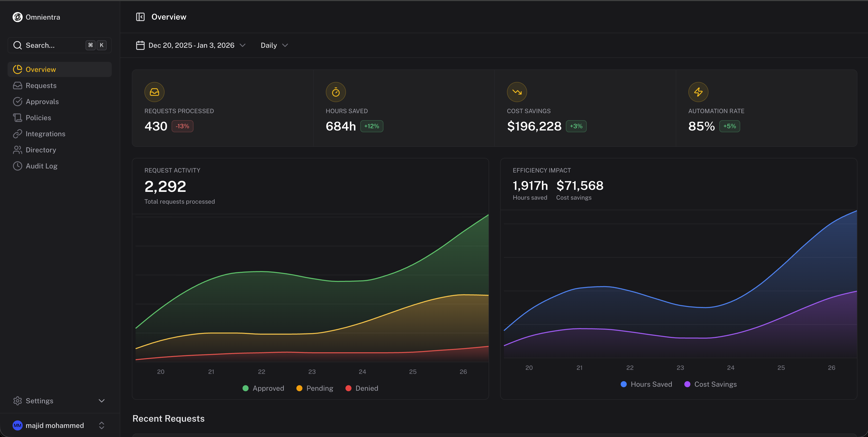Open the majid mohammed account switcher
Image resolution: width=868 pixels, height=437 pixels.
tap(101, 425)
